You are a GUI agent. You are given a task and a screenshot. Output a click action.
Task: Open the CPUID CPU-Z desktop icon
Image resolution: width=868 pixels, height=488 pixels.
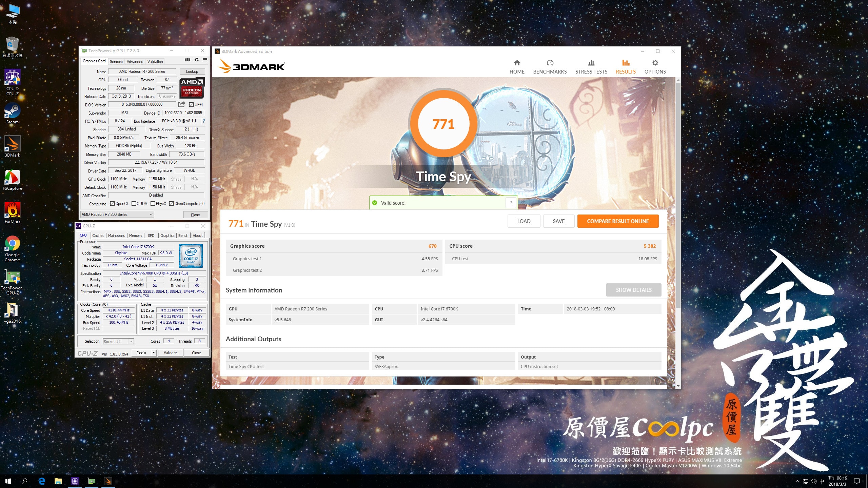click(x=13, y=82)
